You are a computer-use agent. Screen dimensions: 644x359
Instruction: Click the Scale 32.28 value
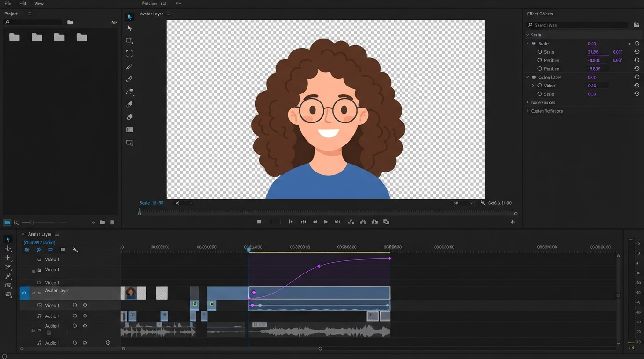pyautogui.click(x=593, y=52)
